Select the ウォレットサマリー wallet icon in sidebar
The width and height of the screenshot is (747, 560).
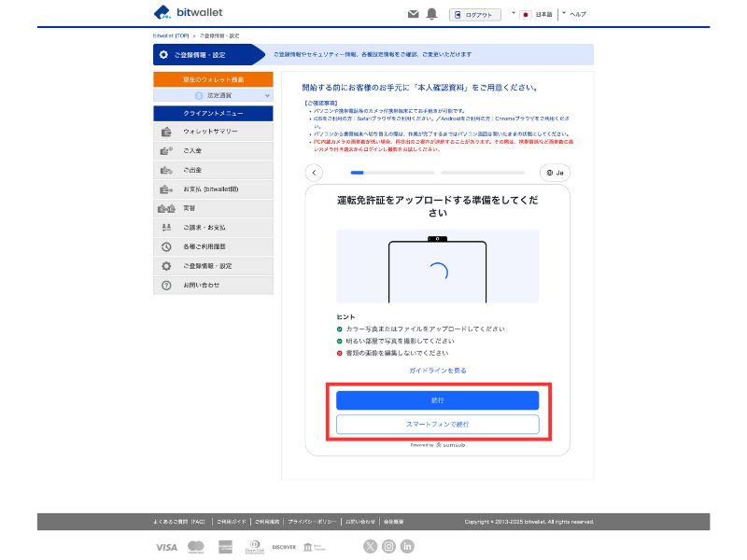(166, 132)
